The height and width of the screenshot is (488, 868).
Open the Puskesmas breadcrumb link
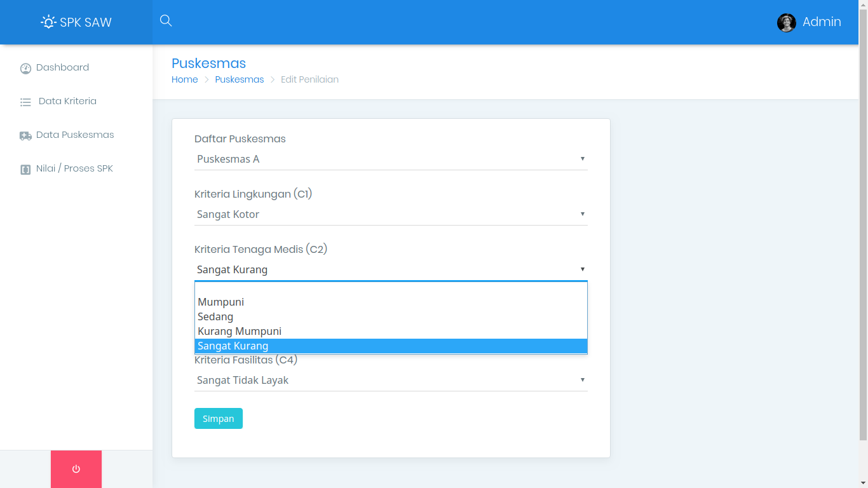[x=240, y=79]
